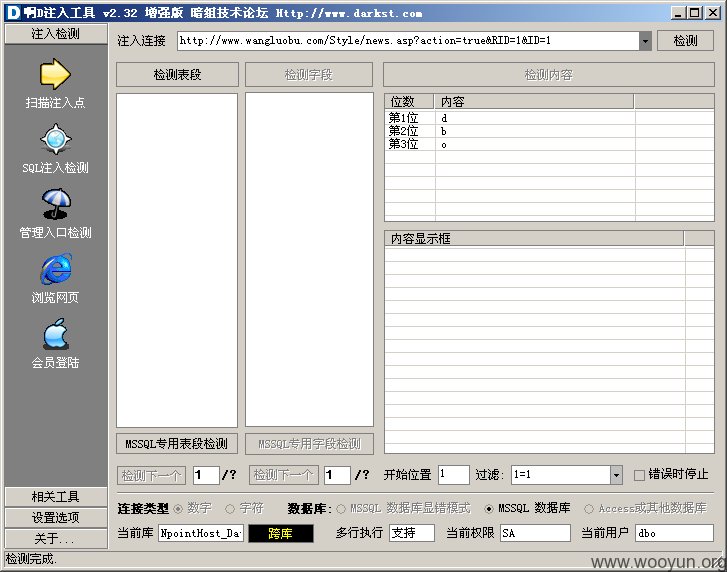Screen dimensions: 727x572
Task: Click the 检测表段 button
Action: pyautogui.click(x=177, y=75)
